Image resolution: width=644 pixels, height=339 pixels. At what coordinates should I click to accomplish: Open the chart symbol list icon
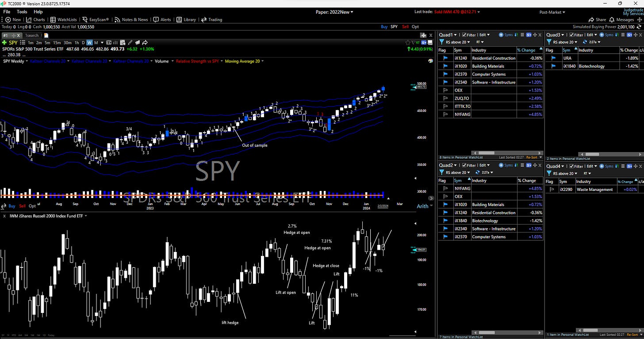(22, 42)
